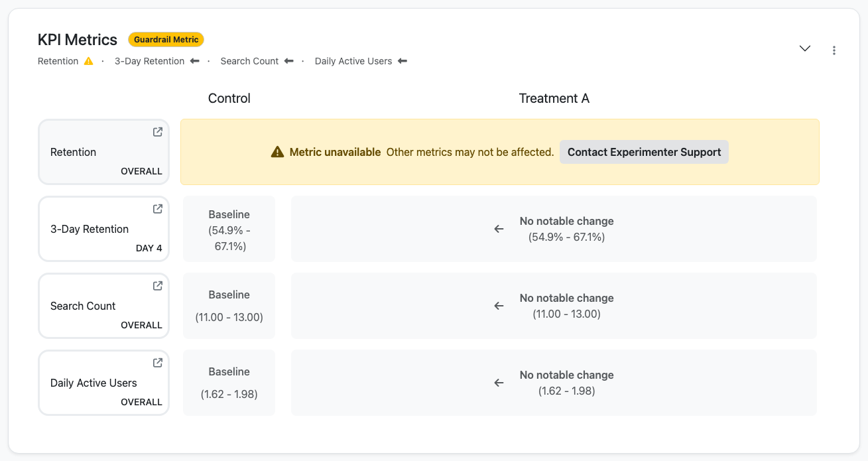The width and height of the screenshot is (868, 461).
Task: Click left arrow next to 3-Day Retention breadcrumb
Action: (194, 61)
